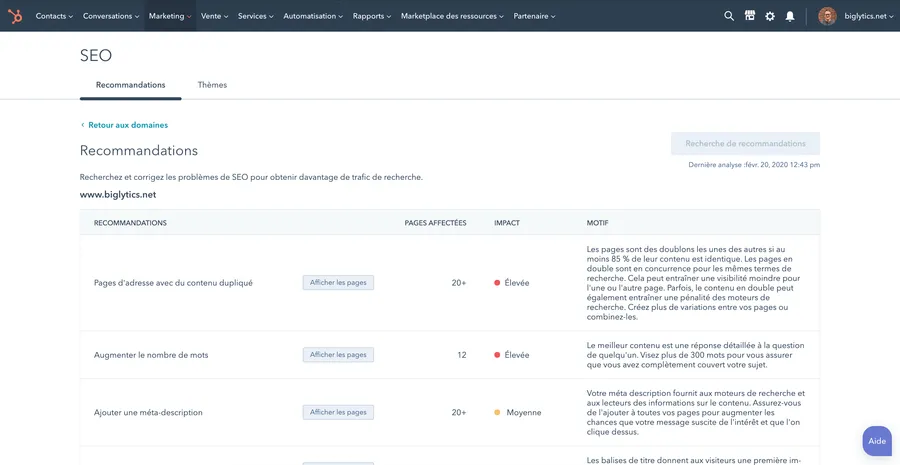Go back via Retour aux domaines
Image resolution: width=900 pixels, height=465 pixels.
click(x=124, y=125)
